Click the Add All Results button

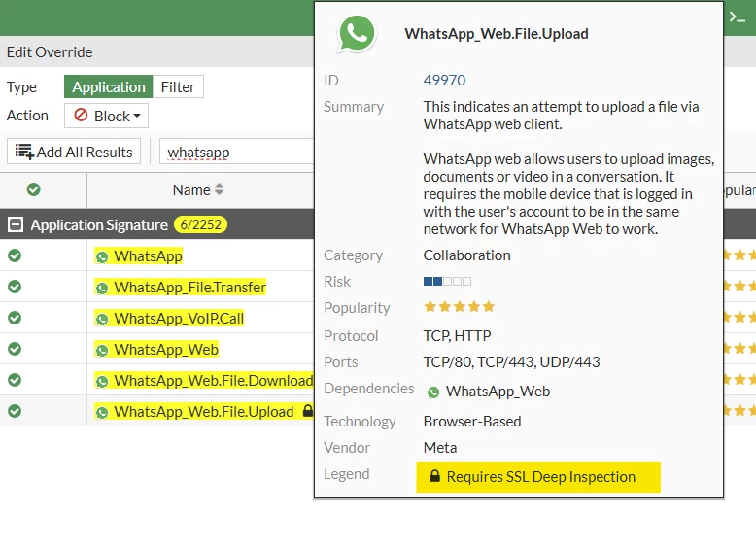point(74,152)
